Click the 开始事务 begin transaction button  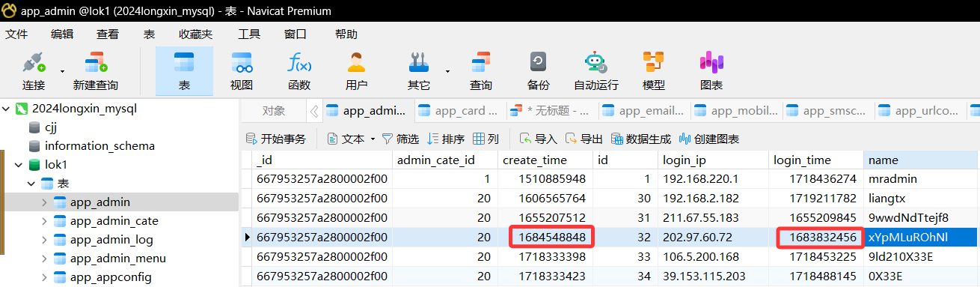click(276, 139)
